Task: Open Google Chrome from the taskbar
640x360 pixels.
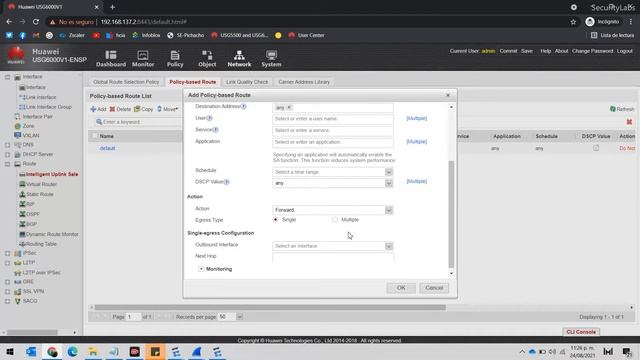Action: click(x=52, y=351)
